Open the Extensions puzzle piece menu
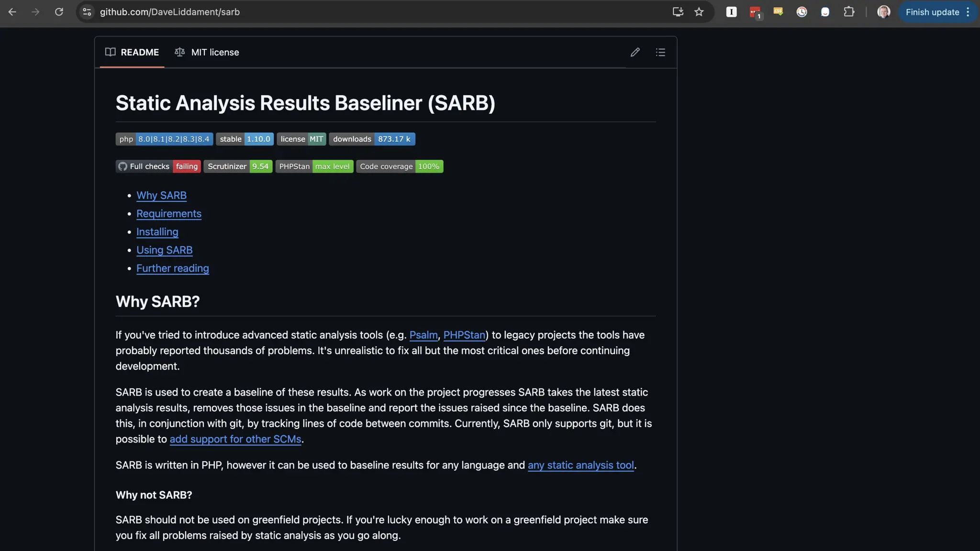980x551 pixels. [x=849, y=12]
